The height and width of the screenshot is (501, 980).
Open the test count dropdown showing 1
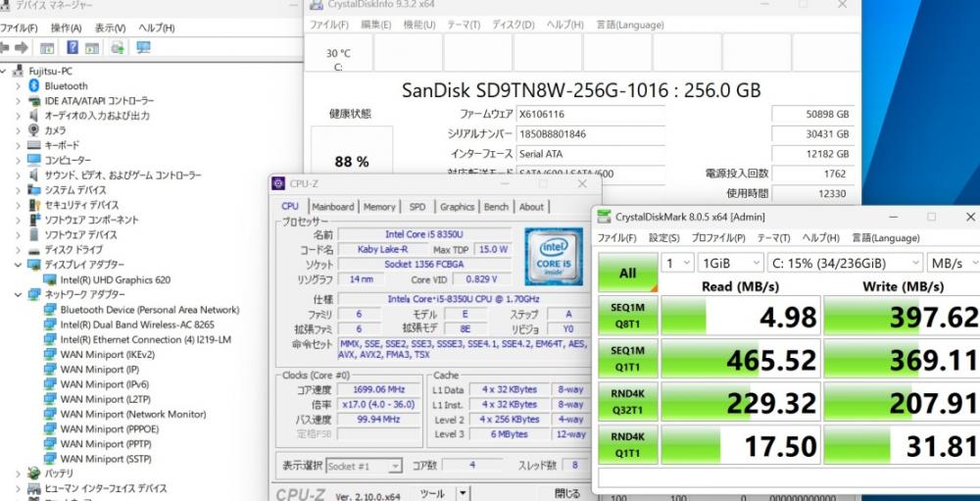click(x=677, y=264)
